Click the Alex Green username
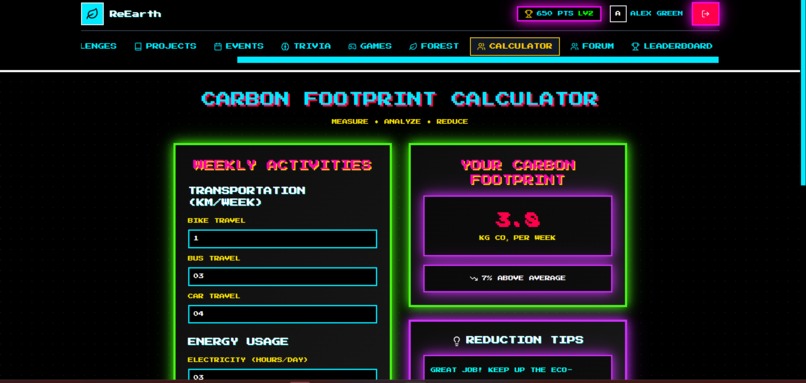Image resolution: width=806 pixels, height=383 pixels. (x=656, y=14)
